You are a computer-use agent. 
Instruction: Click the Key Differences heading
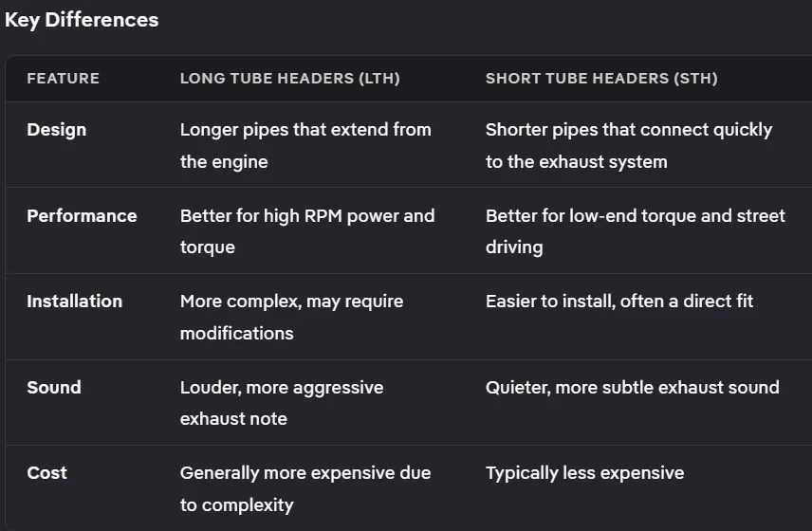tap(82, 20)
